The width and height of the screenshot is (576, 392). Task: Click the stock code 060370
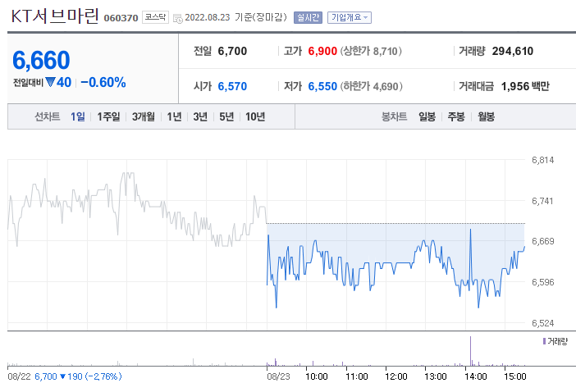coord(121,18)
